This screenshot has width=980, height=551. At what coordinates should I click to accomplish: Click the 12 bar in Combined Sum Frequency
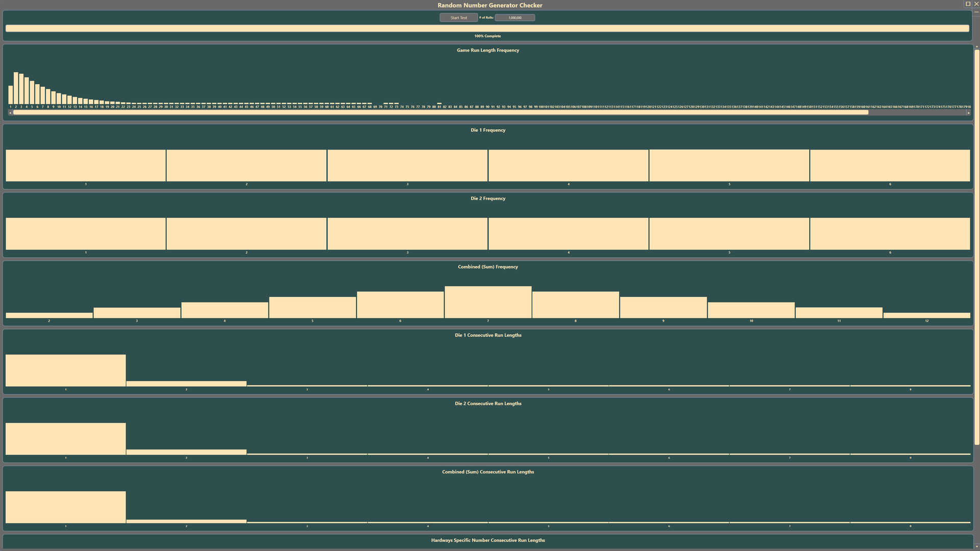926,315
